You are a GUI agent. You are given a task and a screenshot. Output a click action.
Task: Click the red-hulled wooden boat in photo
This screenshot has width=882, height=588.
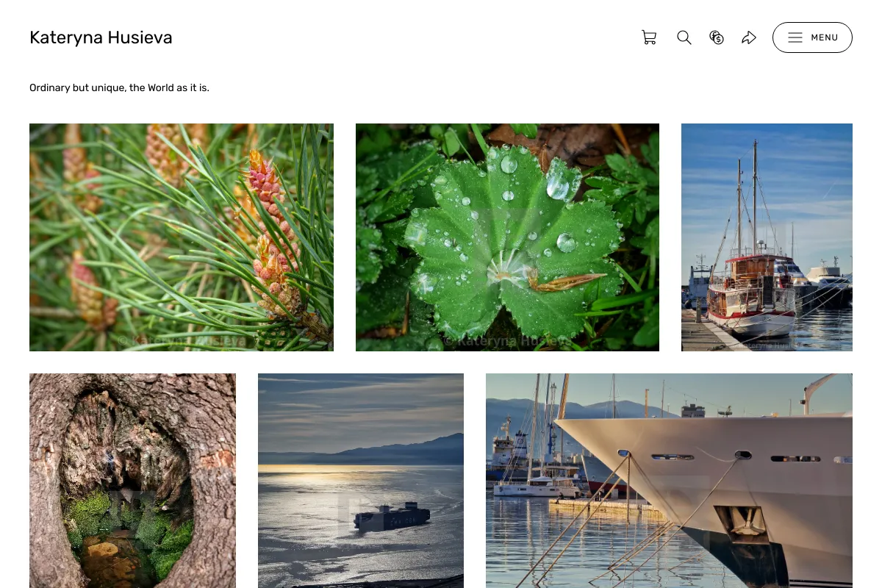[751, 294]
